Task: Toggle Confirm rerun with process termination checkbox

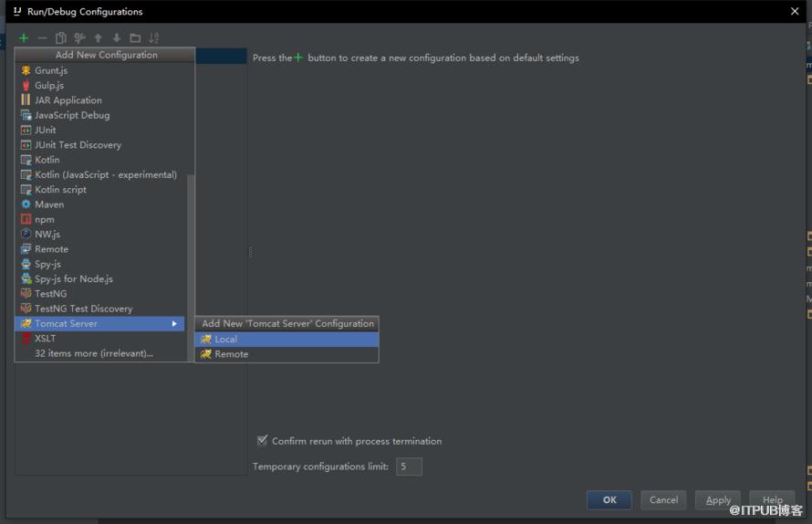Action: (x=262, y=441)
